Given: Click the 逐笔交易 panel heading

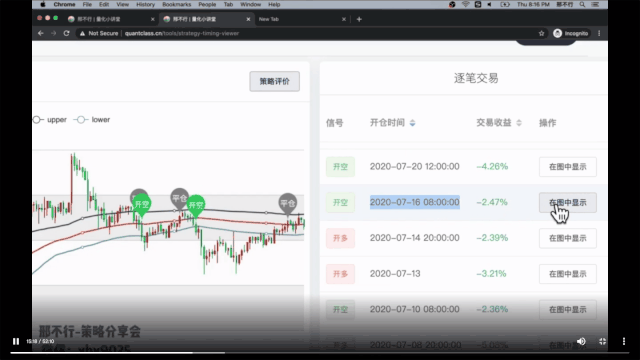Looking at the screenshot, I should click(476, 78).
